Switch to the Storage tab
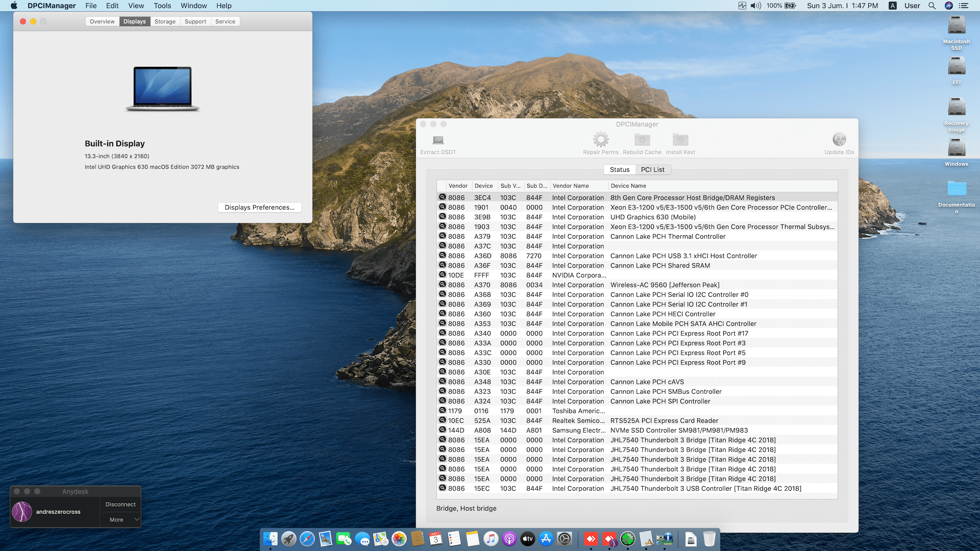980x551 pixels. (x=165, y=21)
